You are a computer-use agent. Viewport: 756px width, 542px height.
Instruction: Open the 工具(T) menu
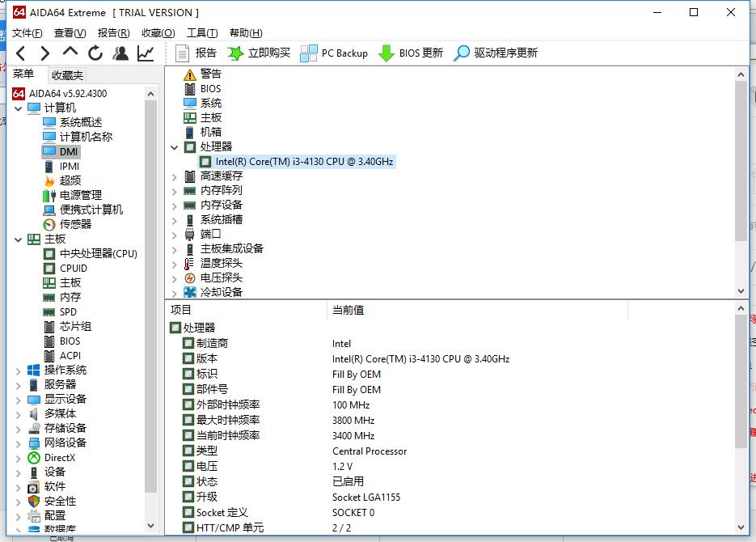[x=202, y=33]
